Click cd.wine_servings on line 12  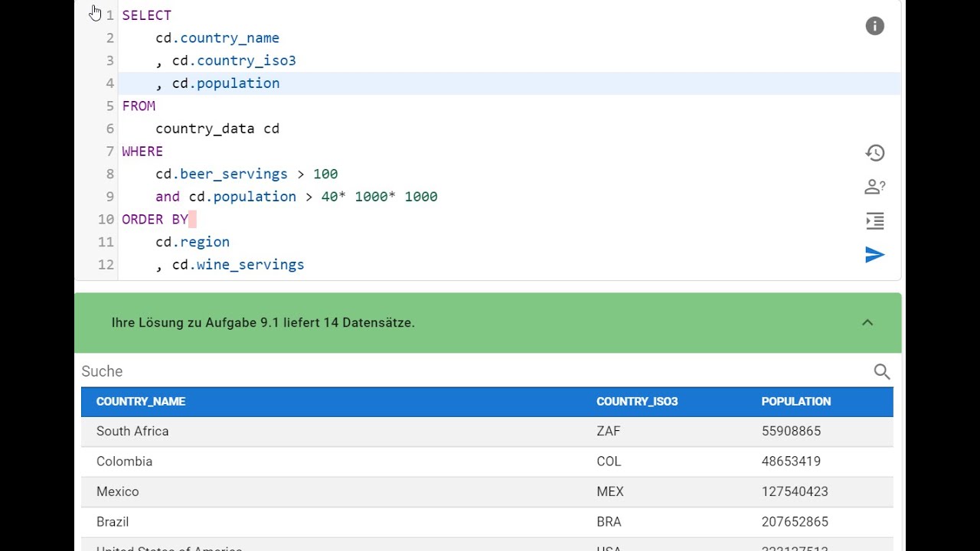point(238,265)
